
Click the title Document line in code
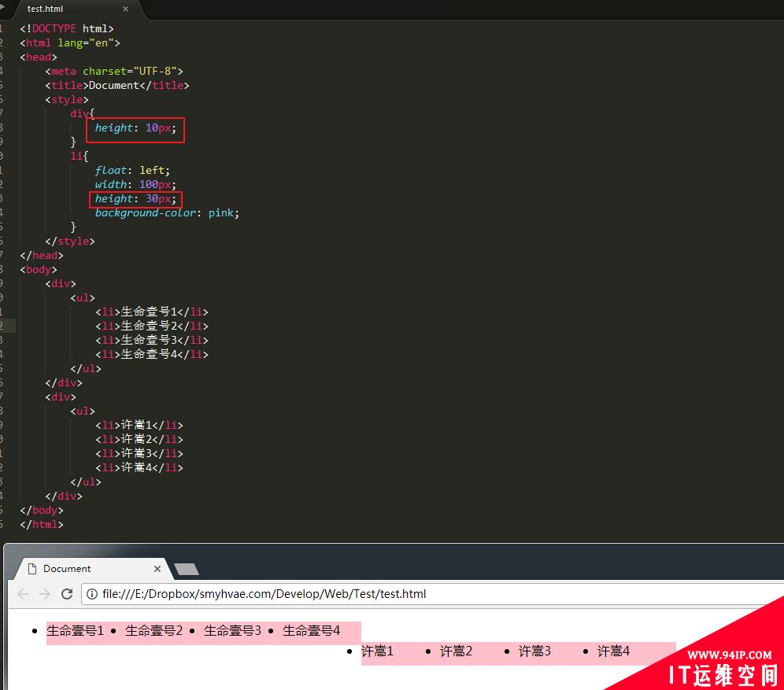click(x=117, y=86)
